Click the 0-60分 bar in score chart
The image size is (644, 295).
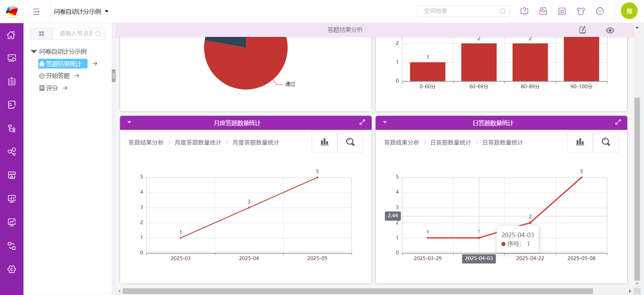[428, 71]
